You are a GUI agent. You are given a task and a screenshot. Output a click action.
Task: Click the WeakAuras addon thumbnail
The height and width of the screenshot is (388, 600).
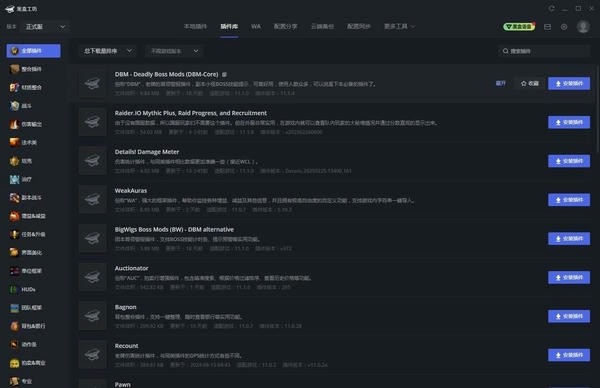[92, 200]
